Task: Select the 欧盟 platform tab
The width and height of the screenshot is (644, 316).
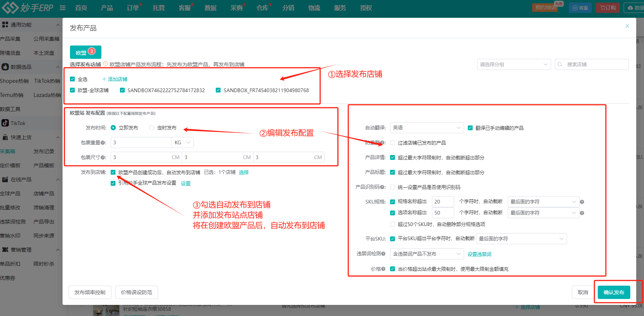Action: [x=85, y=52]
